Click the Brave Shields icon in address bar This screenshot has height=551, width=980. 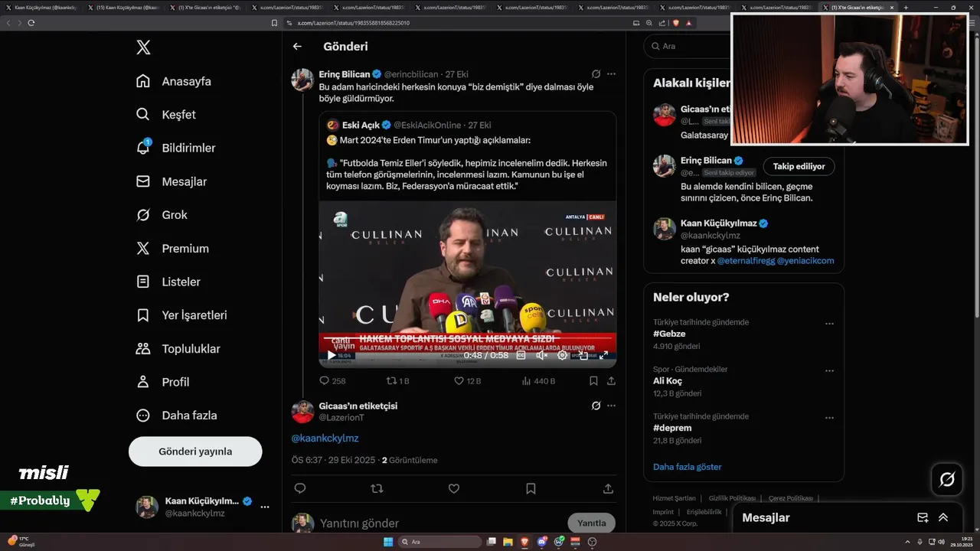tap(675, 23)
